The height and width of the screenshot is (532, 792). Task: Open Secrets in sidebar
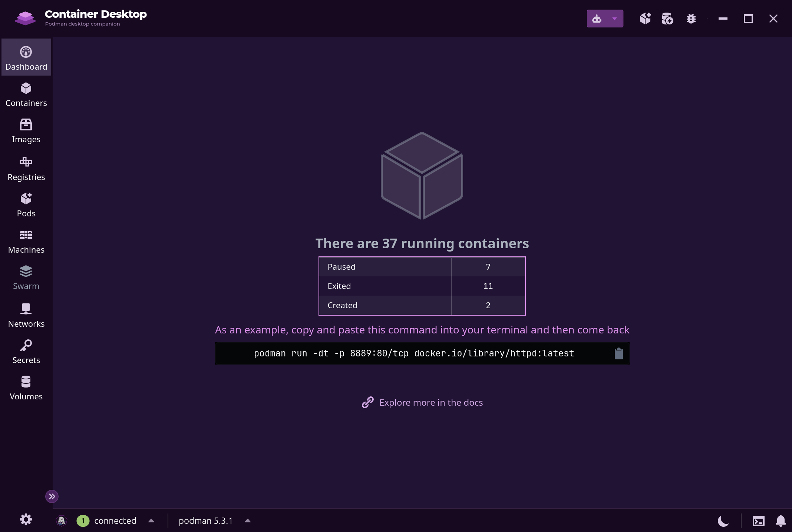coord(26,351)
